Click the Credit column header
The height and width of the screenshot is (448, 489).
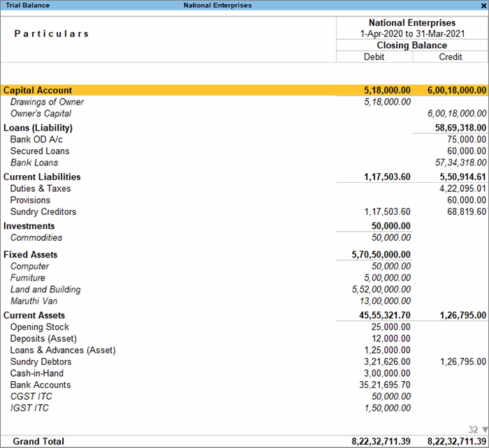pyautogui.click(x=451, y=57)
